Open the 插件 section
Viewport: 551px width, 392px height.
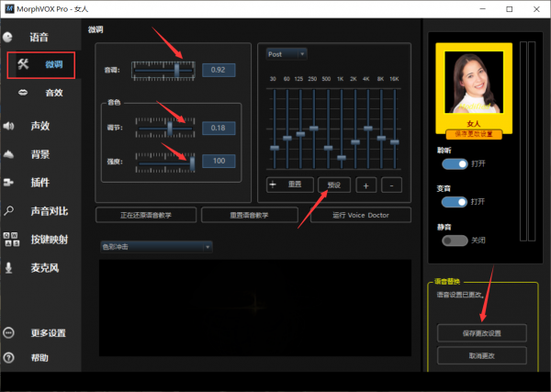pos(40,183)
